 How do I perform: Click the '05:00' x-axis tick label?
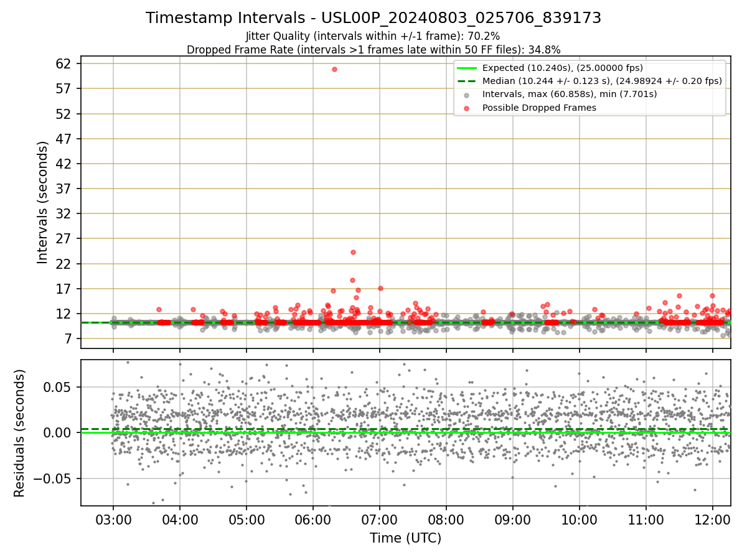point(247,520)
